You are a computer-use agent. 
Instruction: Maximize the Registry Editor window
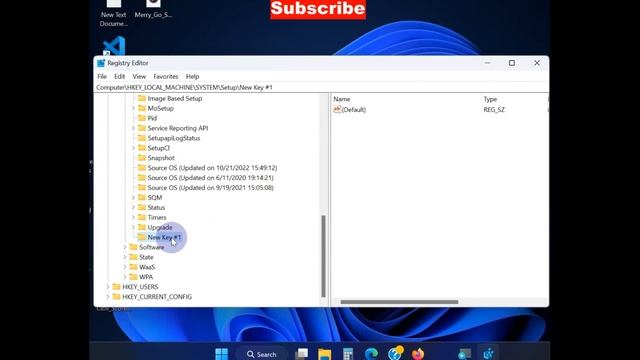click(512, 63)
